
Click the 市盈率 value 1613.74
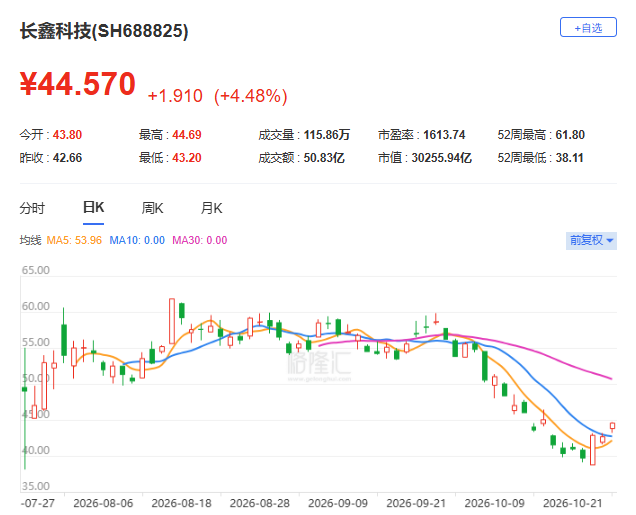tap(444, 135)
